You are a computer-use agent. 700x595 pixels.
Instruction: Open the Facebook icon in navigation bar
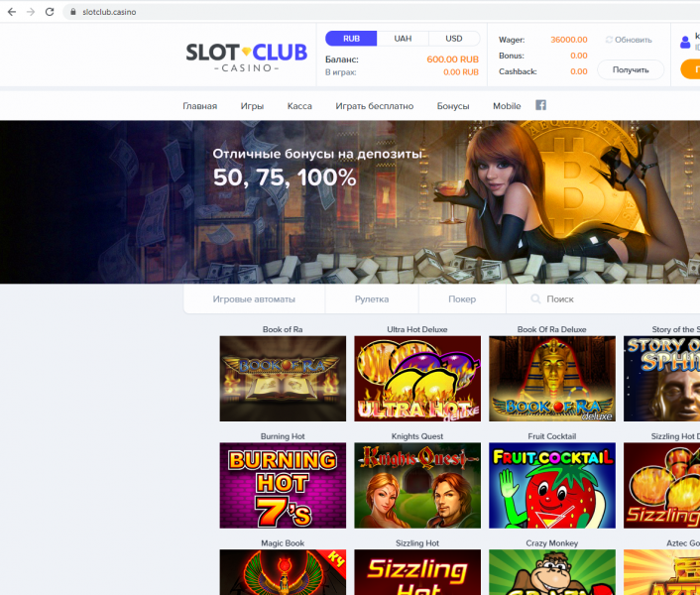540,105
